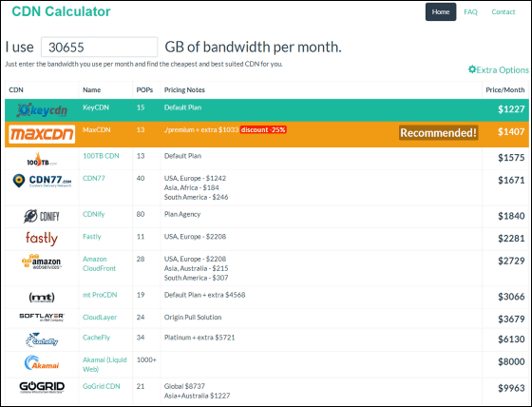Open the MaxCDN name link

[96, 129]
